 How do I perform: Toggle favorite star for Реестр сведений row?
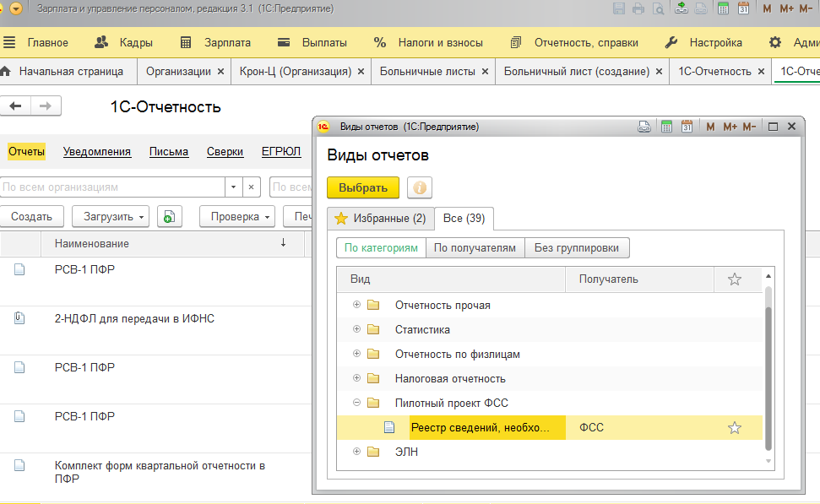(734, 428)
